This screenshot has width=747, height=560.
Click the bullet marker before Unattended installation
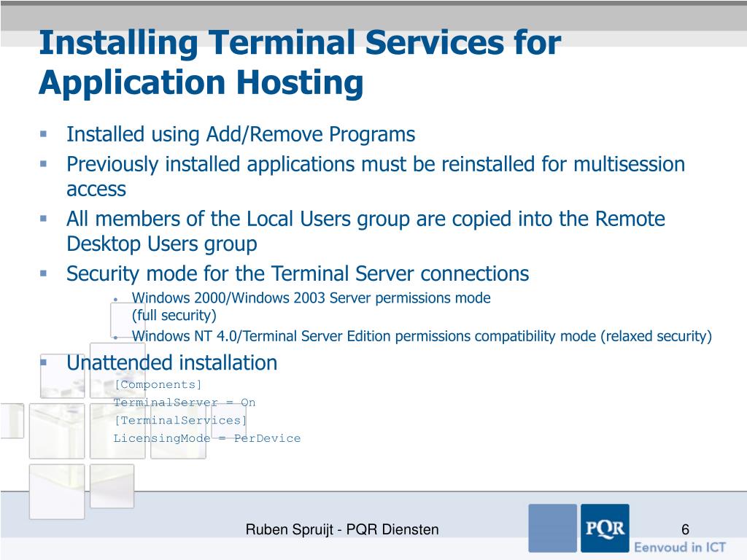[44, 362]
